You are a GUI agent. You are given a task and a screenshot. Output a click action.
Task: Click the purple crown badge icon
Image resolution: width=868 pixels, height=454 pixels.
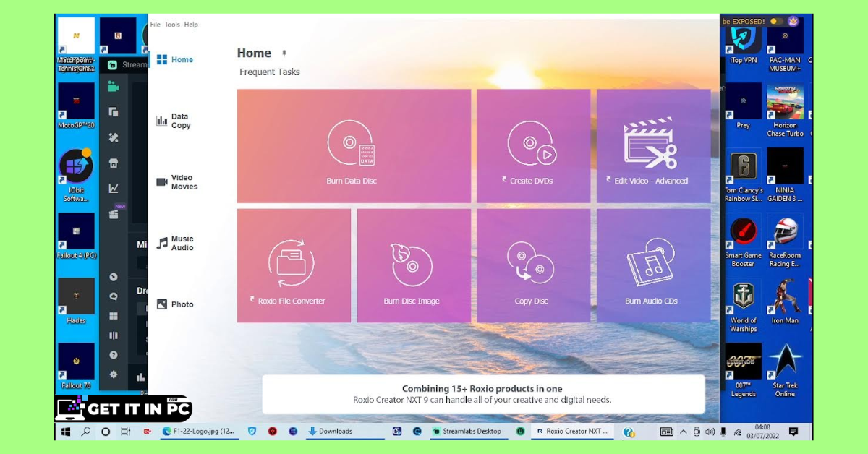coord(793,21)
